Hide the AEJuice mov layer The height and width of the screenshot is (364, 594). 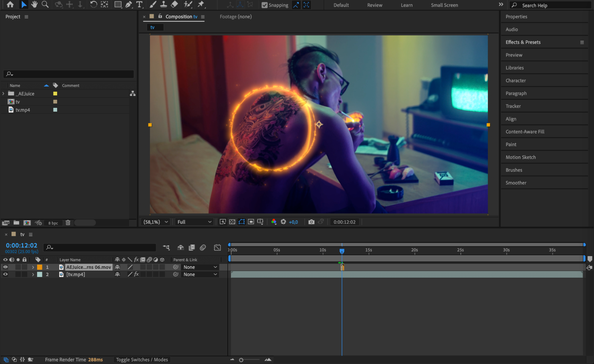5,267
